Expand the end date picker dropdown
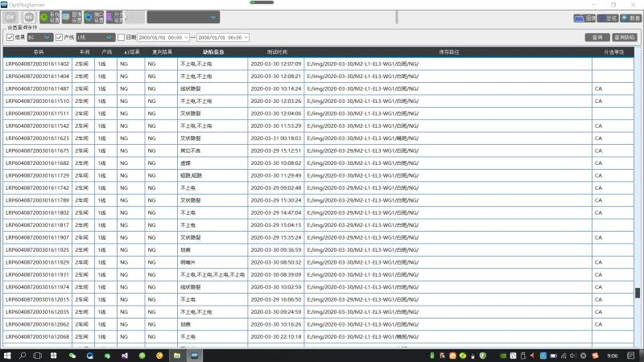This screenshot has height=362, width=644. point(246,37)
